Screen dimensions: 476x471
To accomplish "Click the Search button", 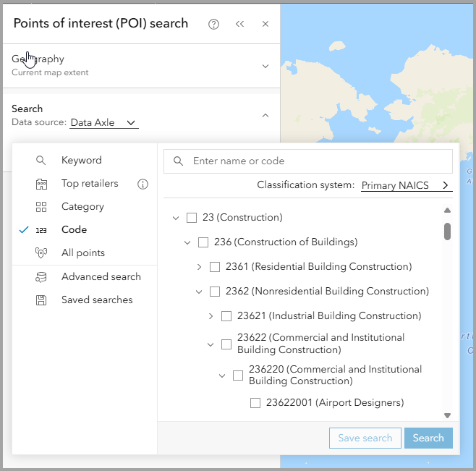I will pyautogui.click(x=428, y=438).
